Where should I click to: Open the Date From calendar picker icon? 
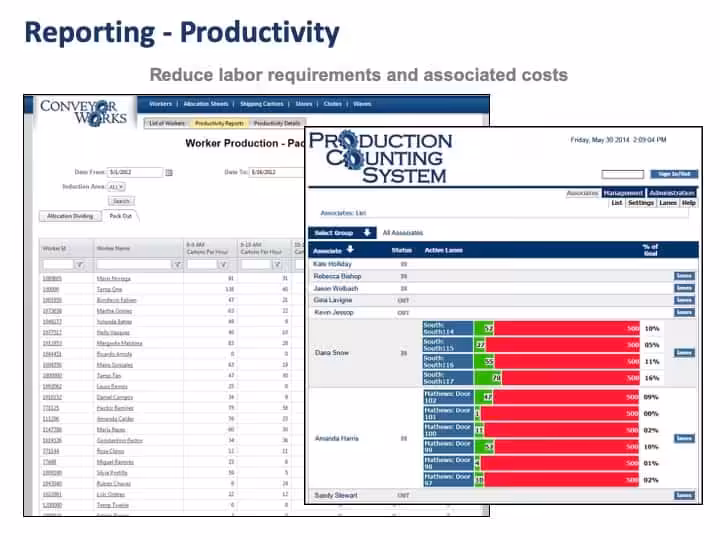[x=169, y=173]
